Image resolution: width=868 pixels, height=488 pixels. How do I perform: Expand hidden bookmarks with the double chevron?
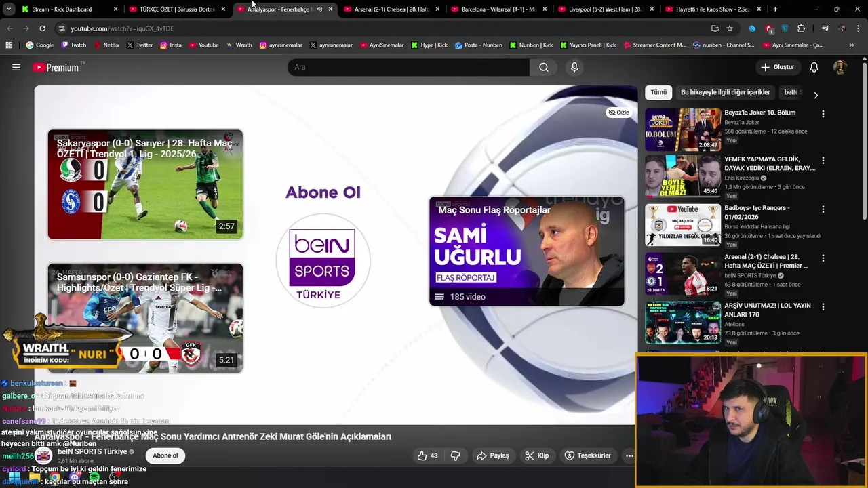click(852, 45)
